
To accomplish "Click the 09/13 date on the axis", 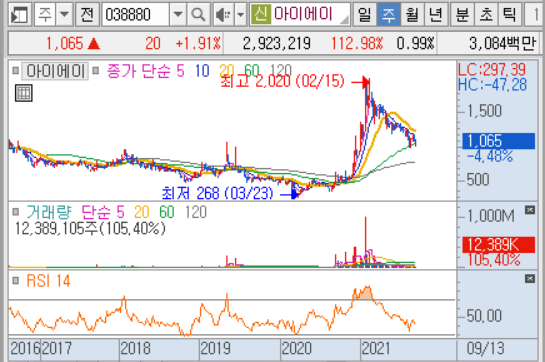I will [486, 348].
